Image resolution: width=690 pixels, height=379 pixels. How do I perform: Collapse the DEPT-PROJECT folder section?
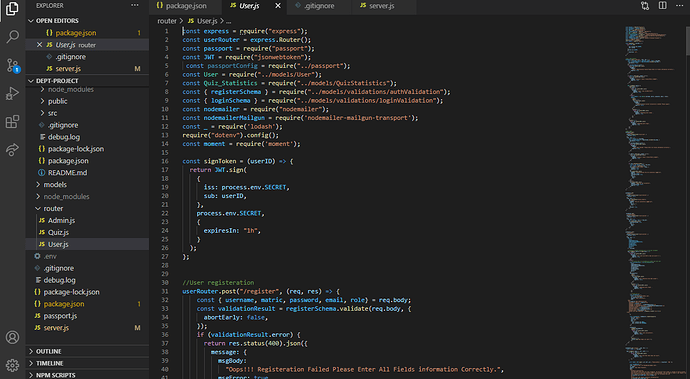[87, 81]
